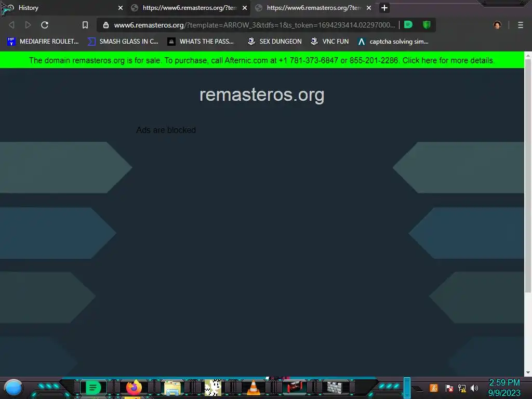
Task: Click the page vertical scrollbar thumb
Action: click(x=528, y=176)
